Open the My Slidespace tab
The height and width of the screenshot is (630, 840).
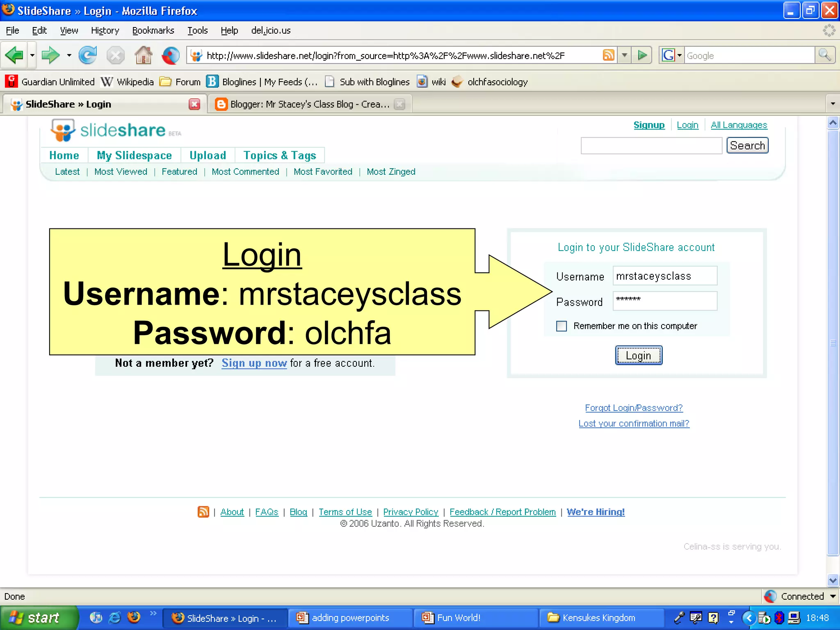click(134, 155)
